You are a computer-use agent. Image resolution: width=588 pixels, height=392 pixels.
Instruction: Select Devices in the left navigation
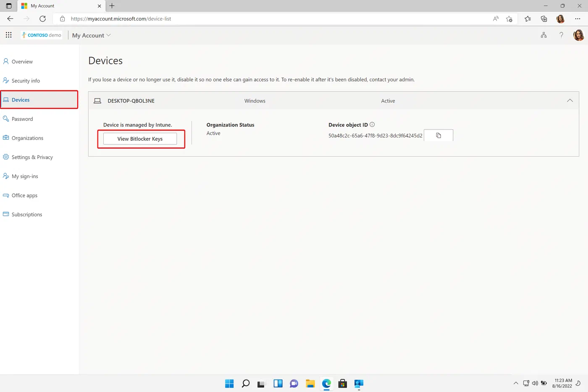coord(39,100)
